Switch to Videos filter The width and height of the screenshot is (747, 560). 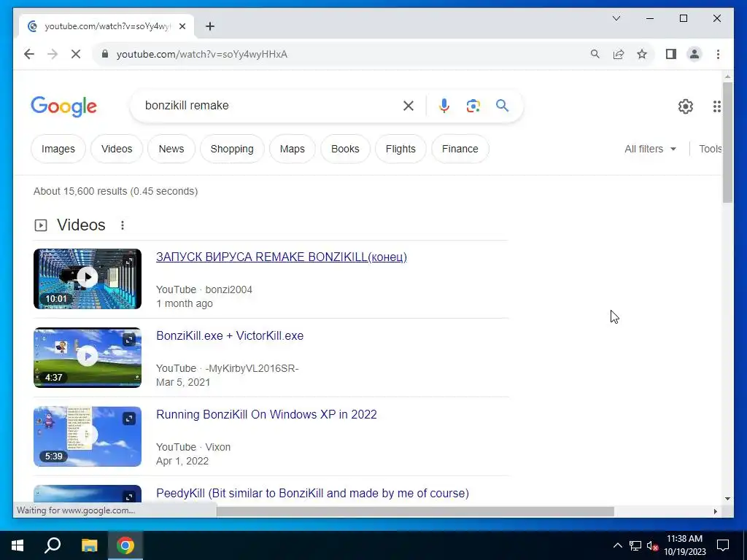click(117, 149)
